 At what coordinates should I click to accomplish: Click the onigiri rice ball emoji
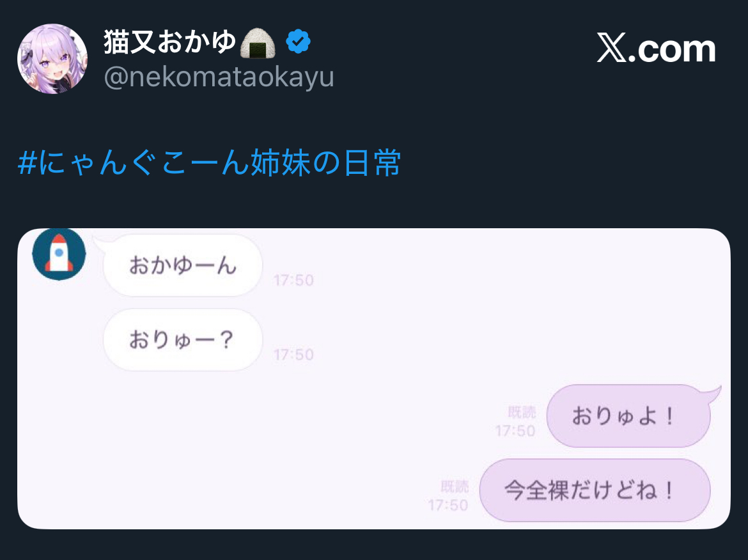tap(258, 42)
